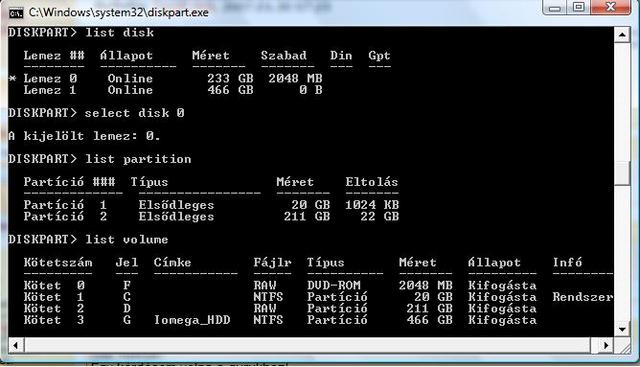Click the C:\Windows\system32\diskpart.exe title bar text
The height and width of the screenshot is (367, 640).
[x=119, y=13]
